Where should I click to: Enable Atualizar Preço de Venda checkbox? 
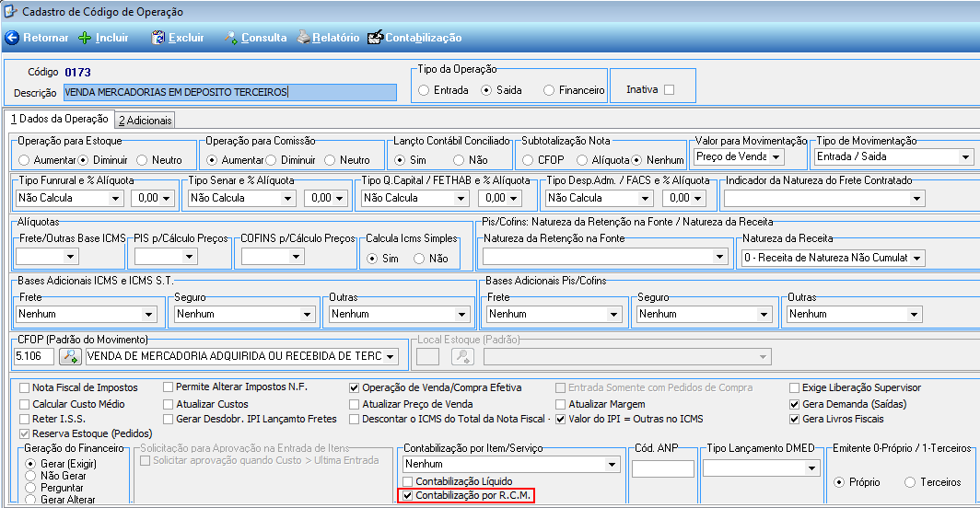point(355,404)
